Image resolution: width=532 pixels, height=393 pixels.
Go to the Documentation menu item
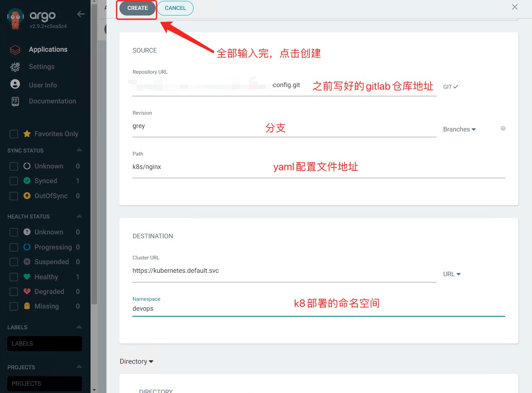(52, 101)
